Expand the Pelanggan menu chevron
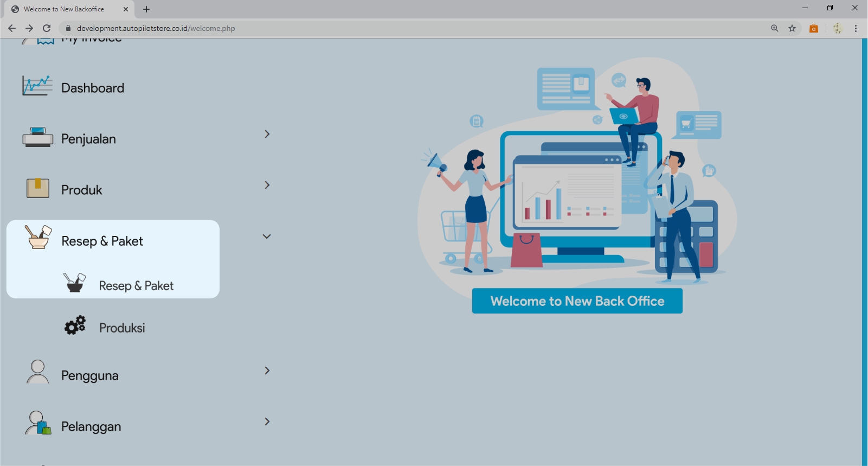The image size is (868, 466). (x=267, y=422)
